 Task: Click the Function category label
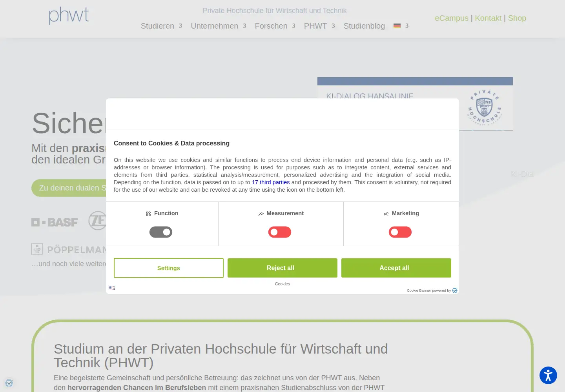[166, 213]
